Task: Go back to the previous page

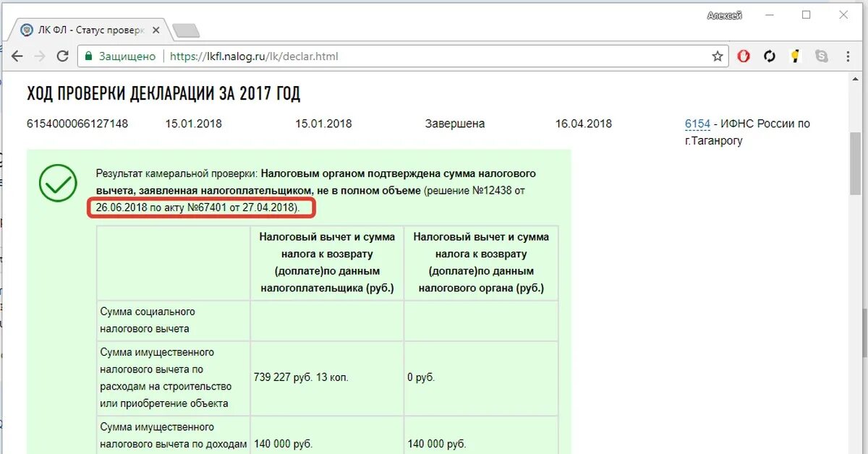Action: tap(18, 56)
